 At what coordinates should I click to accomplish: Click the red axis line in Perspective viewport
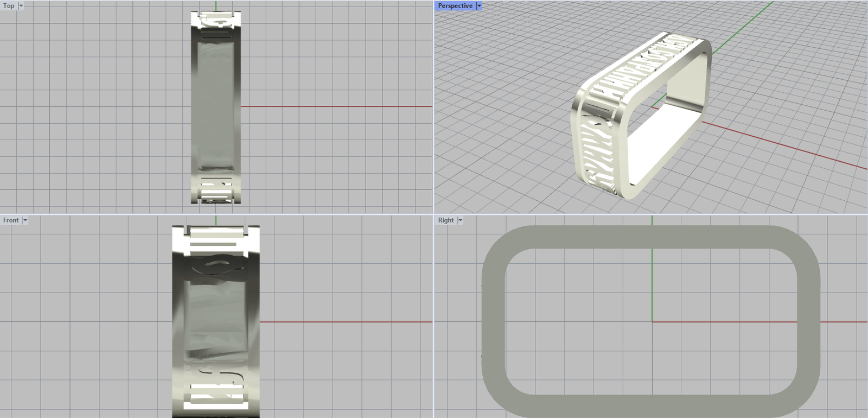787,147
